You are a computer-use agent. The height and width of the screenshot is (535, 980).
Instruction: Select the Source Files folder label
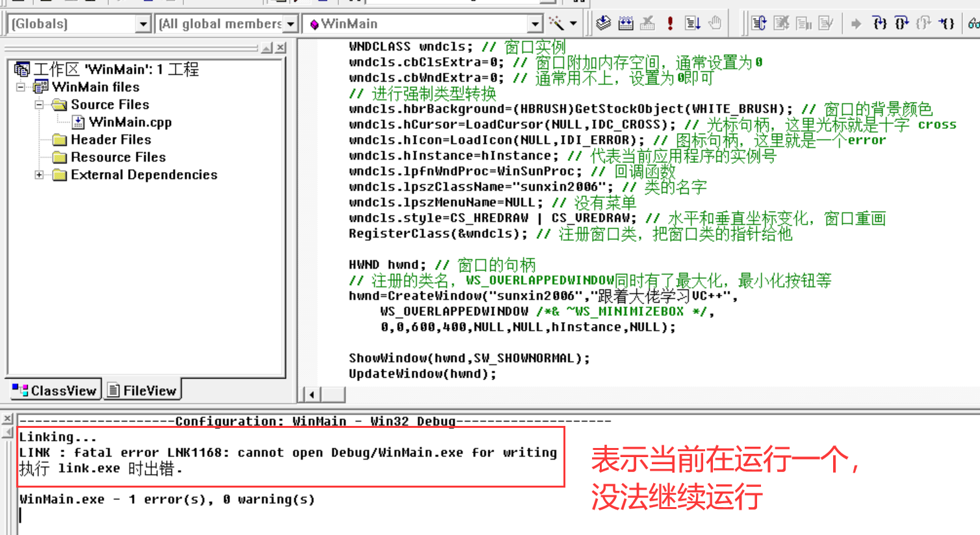coord(110,105)
